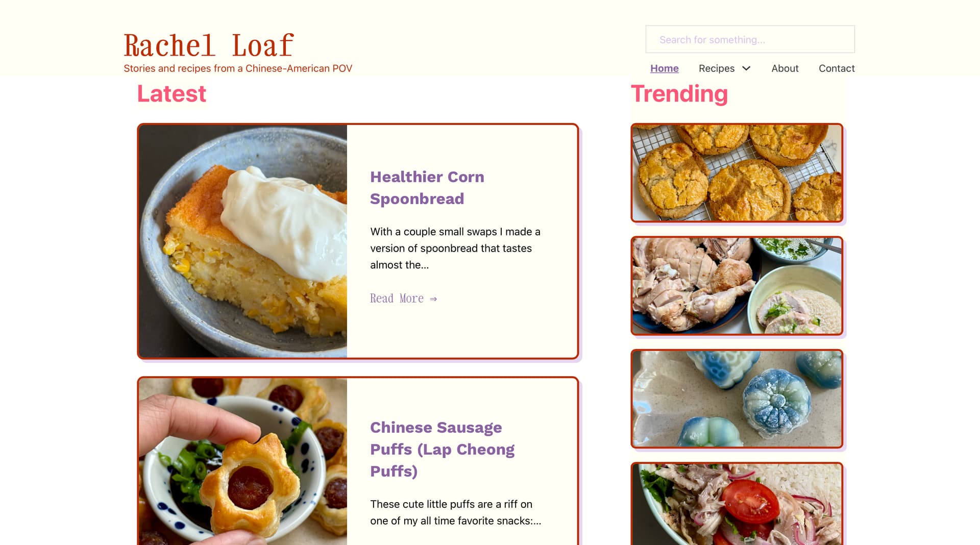Open the Contact page
This screenshot has width=980, height=545.
tap(837, 68)
